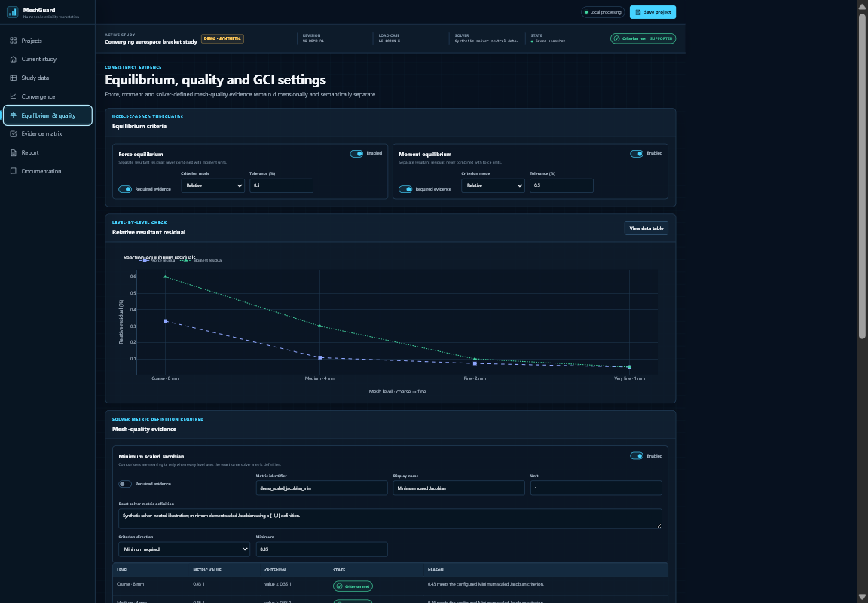Click the 'Saved snapshot' state text

coord(550,41)
